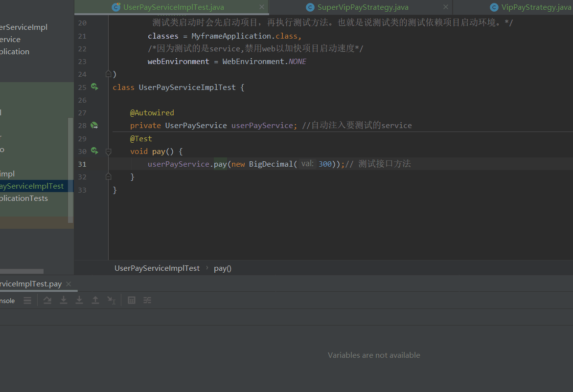The height and width of the screenshot is (392, 573).
Task: Select the 'plication' item in project tree
Action: click(x=15, y=51)
